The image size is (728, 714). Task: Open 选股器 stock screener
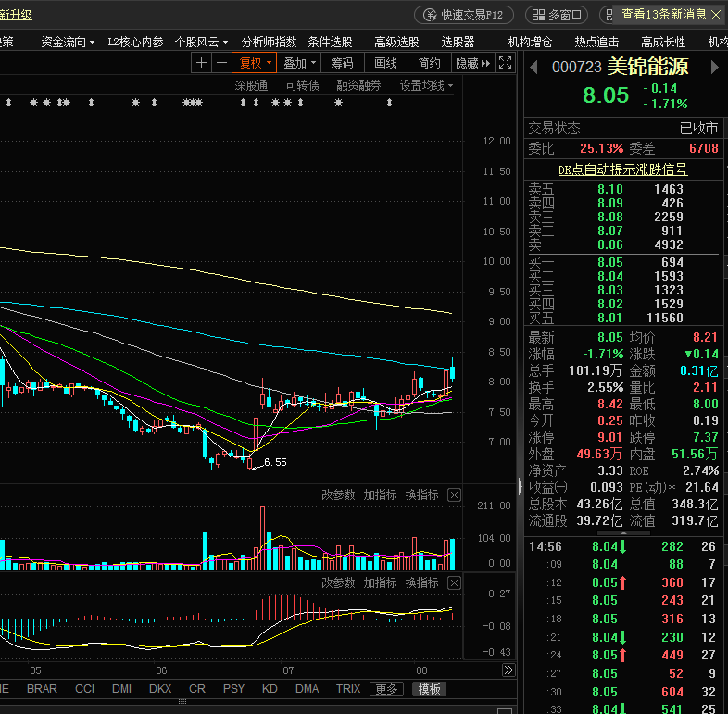(x=458, y=43)
